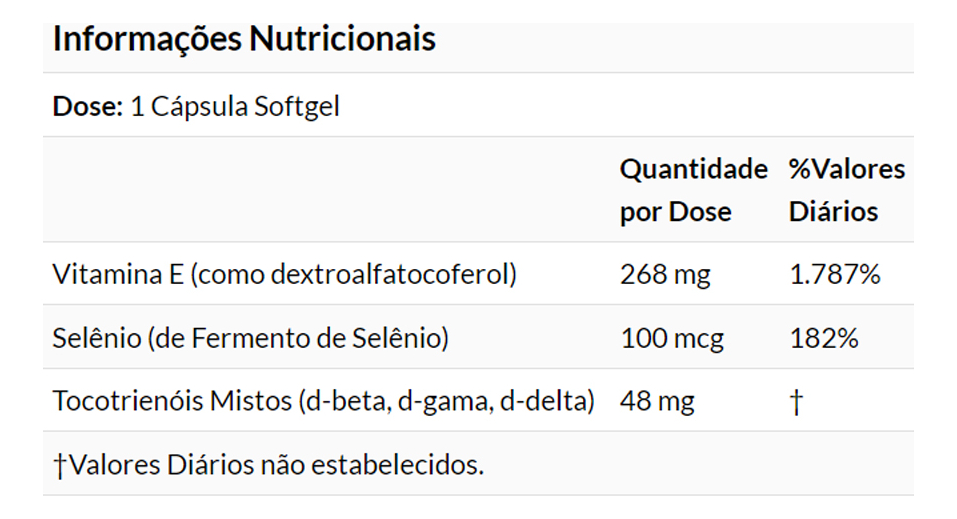
Task: Click the dagger symbol starting the footnote
Action: [x=59, y=466]
